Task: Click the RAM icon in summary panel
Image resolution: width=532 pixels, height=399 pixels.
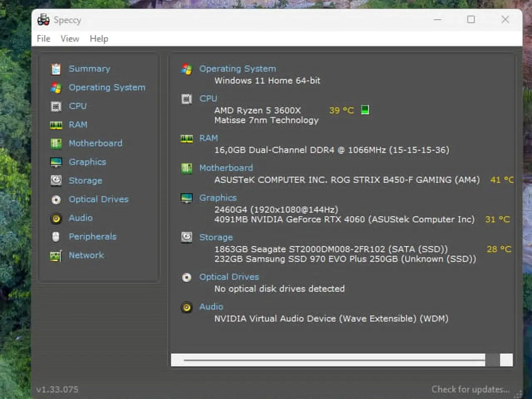Action: coord(187,139)
